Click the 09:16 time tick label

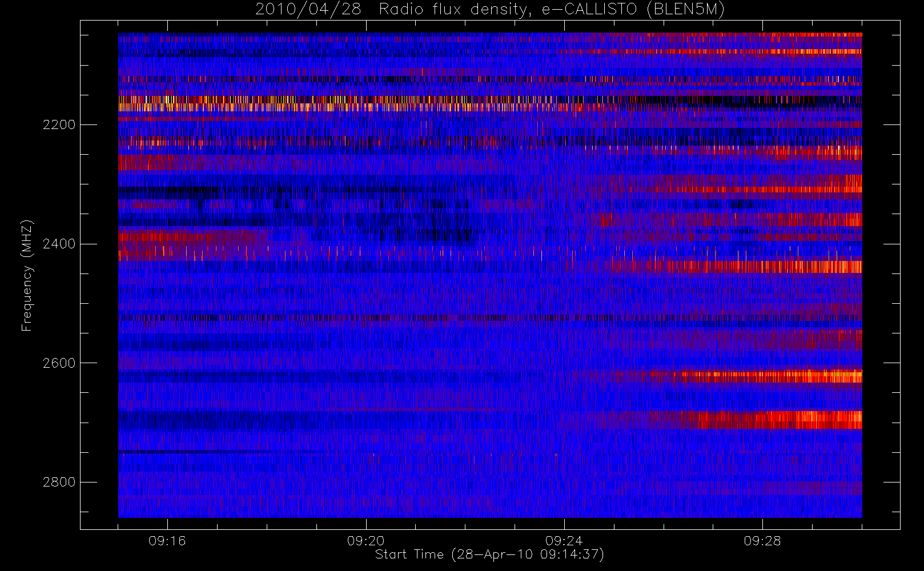point(167,541)
